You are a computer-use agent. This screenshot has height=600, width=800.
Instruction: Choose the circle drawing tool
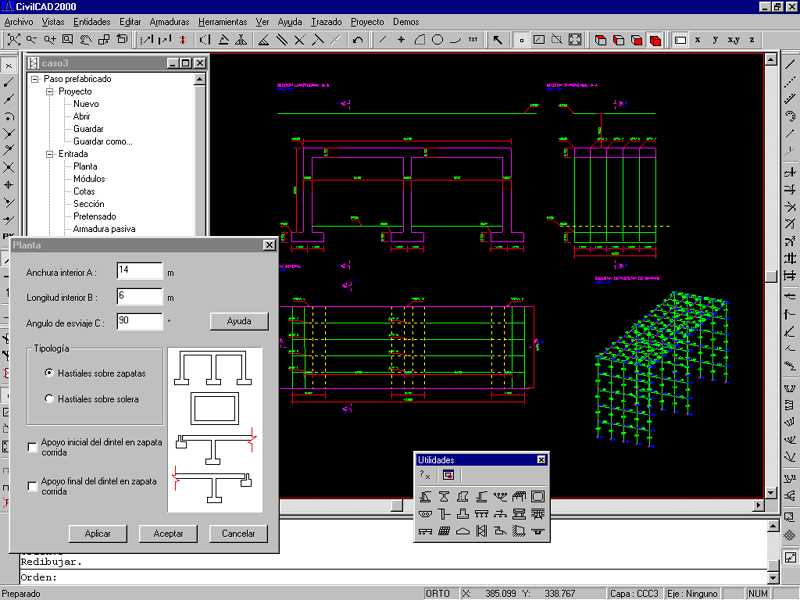tap(437, 40)
